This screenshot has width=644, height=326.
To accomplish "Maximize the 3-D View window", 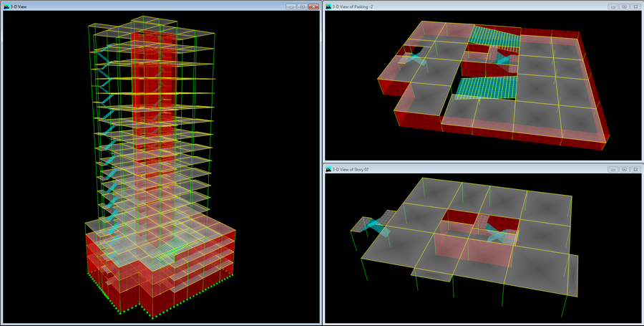I will point(303,6).
